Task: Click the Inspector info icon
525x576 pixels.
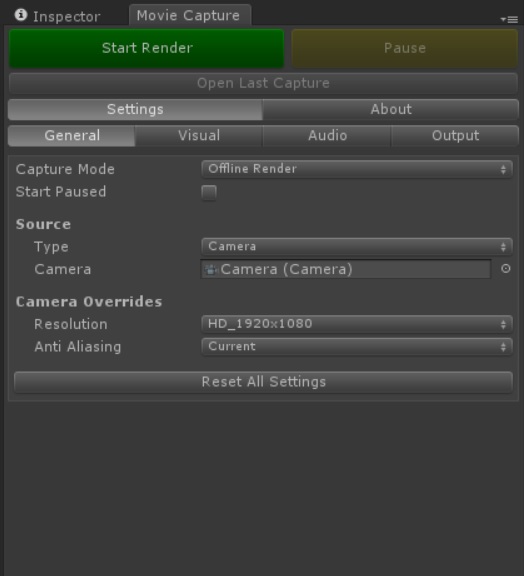Action: tap(21, 15)
